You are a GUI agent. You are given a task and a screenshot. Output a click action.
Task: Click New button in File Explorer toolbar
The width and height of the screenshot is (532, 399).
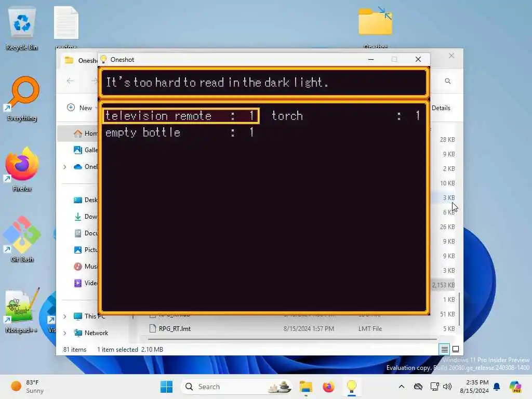pos(81,108)
